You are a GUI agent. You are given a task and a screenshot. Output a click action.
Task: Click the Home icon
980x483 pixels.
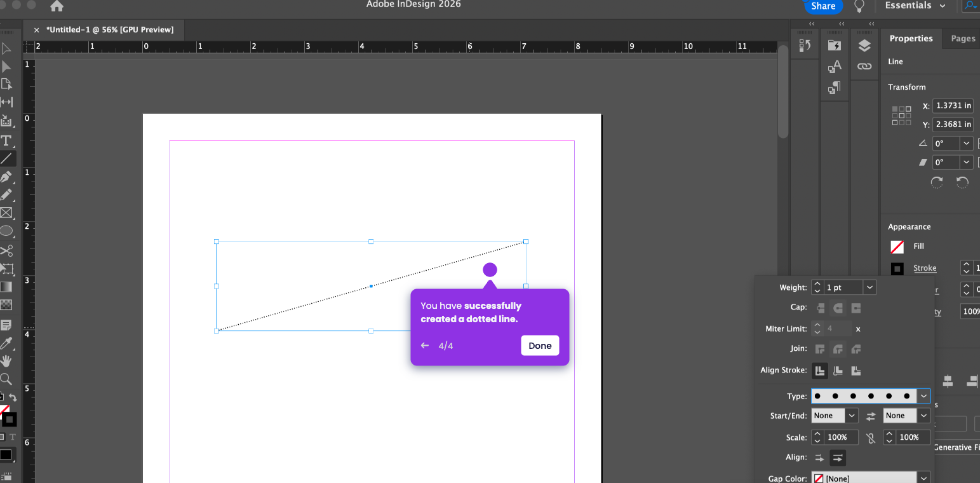pos(57,6)
